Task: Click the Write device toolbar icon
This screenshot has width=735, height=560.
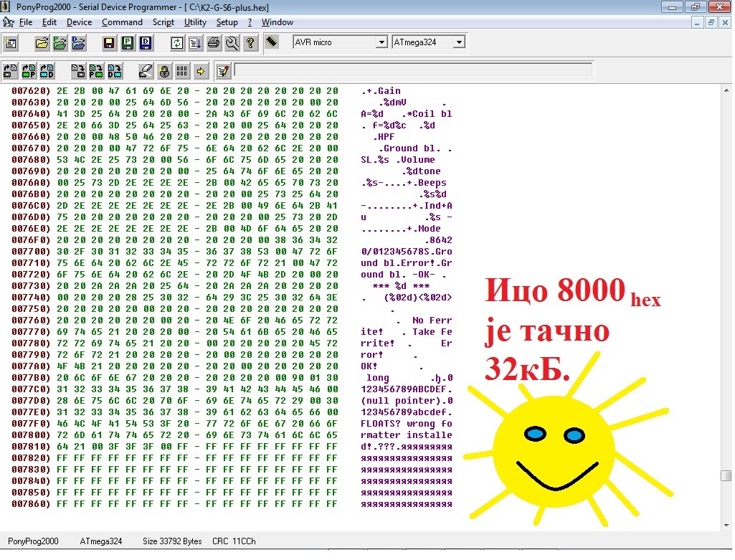Action: [x=78, y=70]
